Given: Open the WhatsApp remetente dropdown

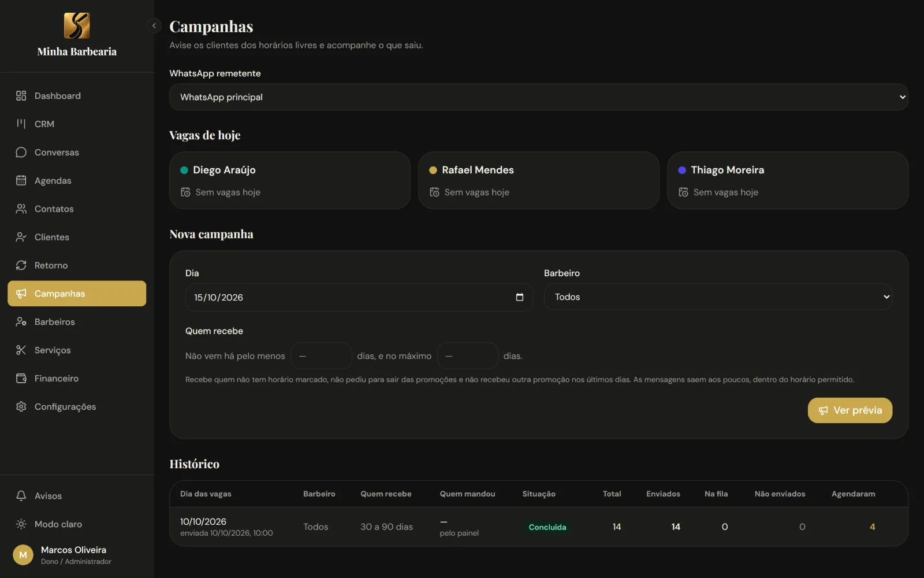Looking at the screenshot, I should (538, 97).
